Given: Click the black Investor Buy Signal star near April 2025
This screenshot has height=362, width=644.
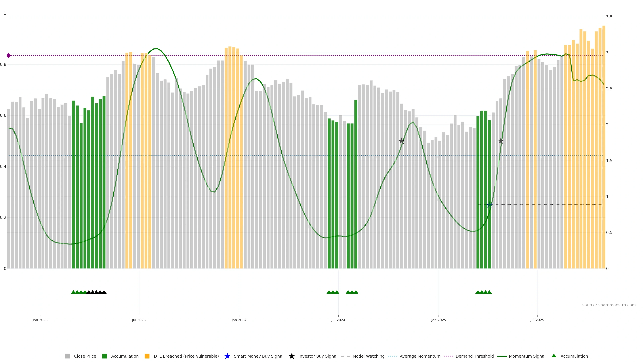Looking at the screenshot, I should (500, 141).
